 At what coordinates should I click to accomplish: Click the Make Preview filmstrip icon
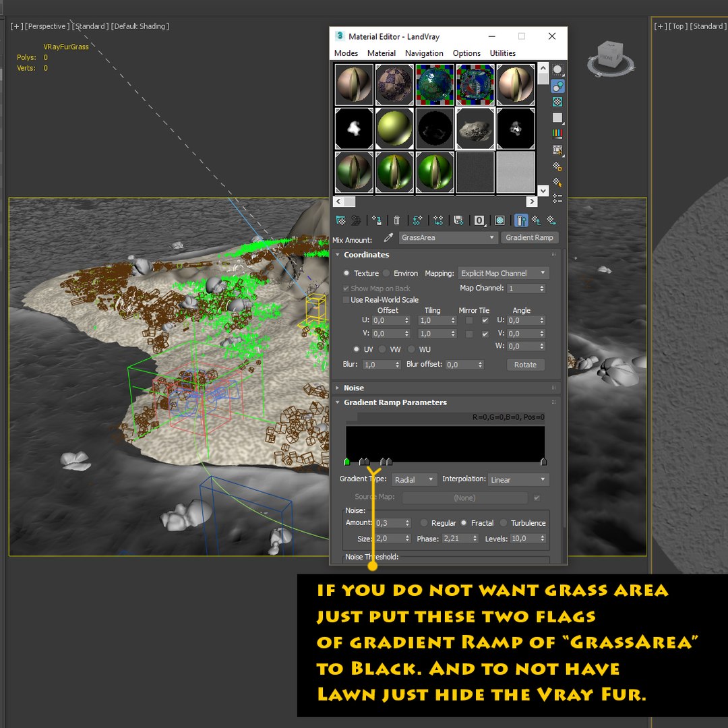pyautogui.click(x=557, y=150)
